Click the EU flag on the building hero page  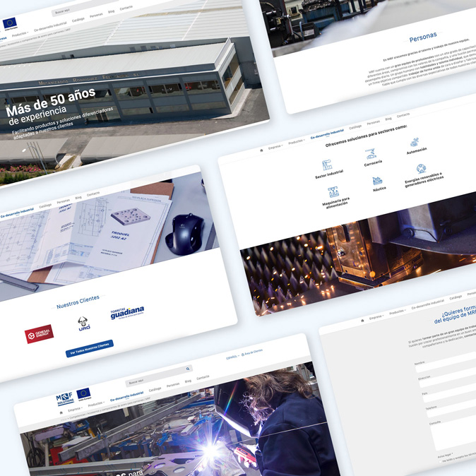(x=10, y=23)
